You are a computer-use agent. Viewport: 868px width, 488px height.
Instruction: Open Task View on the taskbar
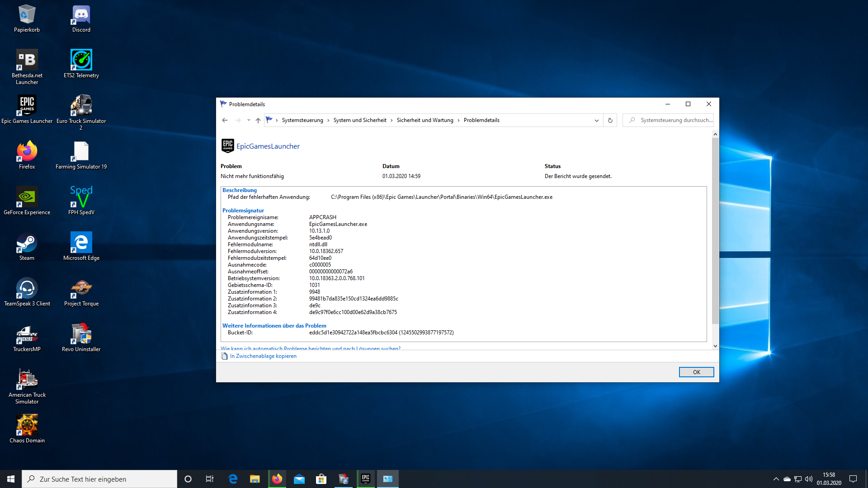tap(210, 479)
